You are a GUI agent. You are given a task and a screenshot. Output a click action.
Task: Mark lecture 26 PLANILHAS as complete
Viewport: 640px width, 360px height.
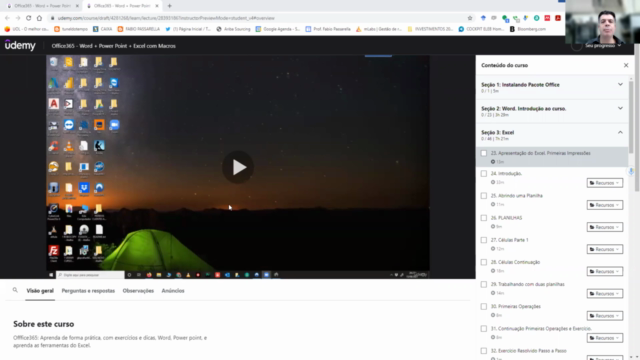[x=484, y=218]
